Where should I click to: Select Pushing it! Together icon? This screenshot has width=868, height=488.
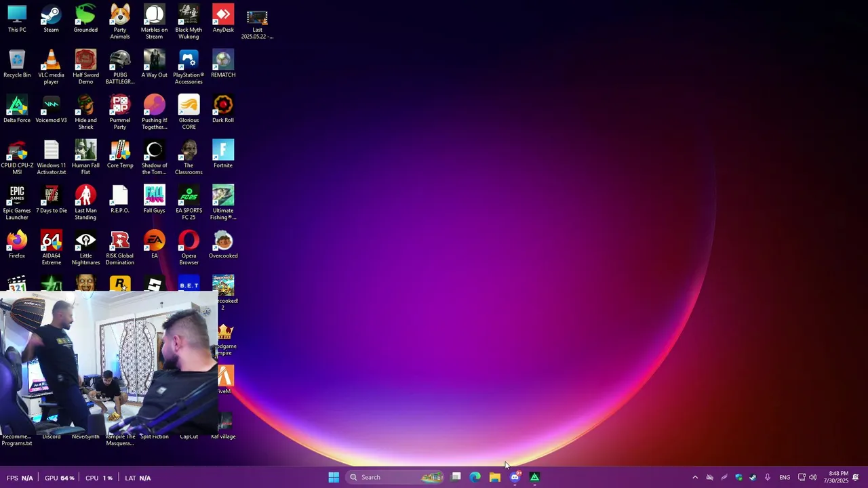click(x=154, y=113)
